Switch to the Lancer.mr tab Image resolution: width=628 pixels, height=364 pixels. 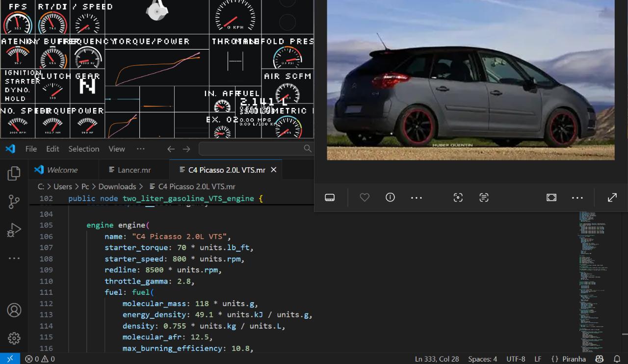(133, 170)
